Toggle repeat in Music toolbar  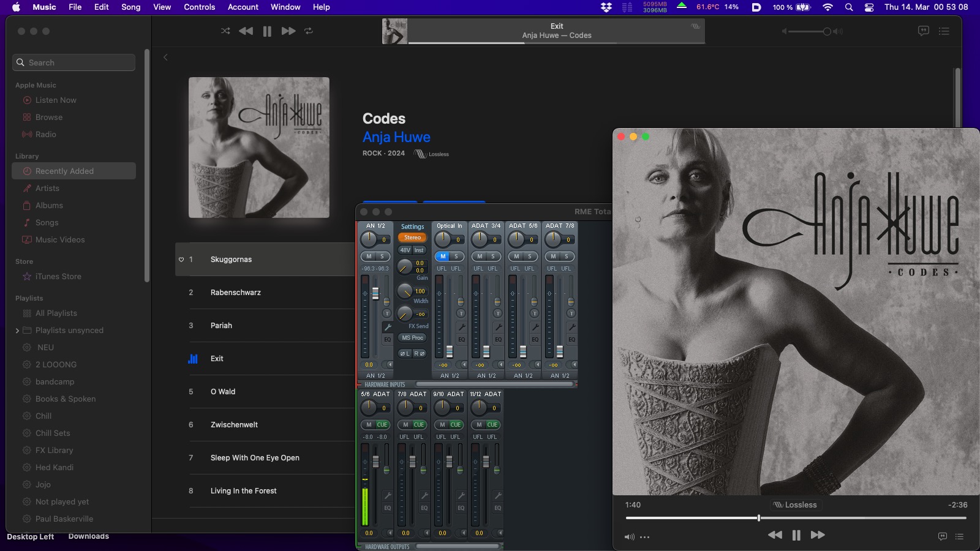point(309,31)
